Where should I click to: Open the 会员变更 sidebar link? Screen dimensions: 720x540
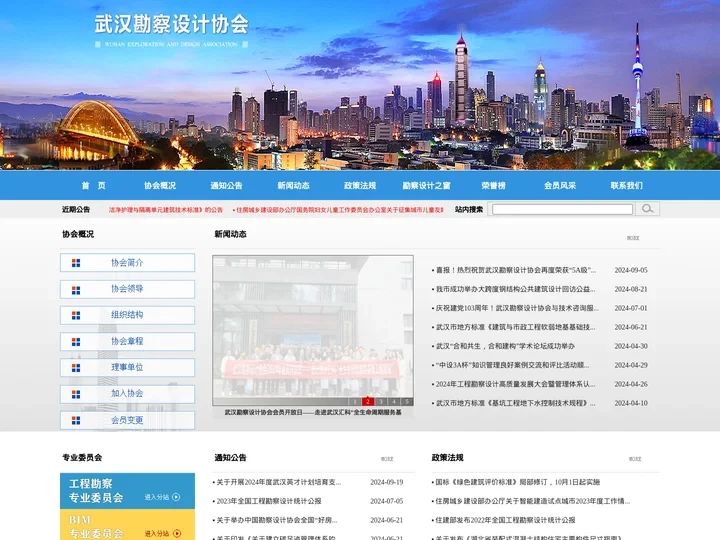(127, 420)
